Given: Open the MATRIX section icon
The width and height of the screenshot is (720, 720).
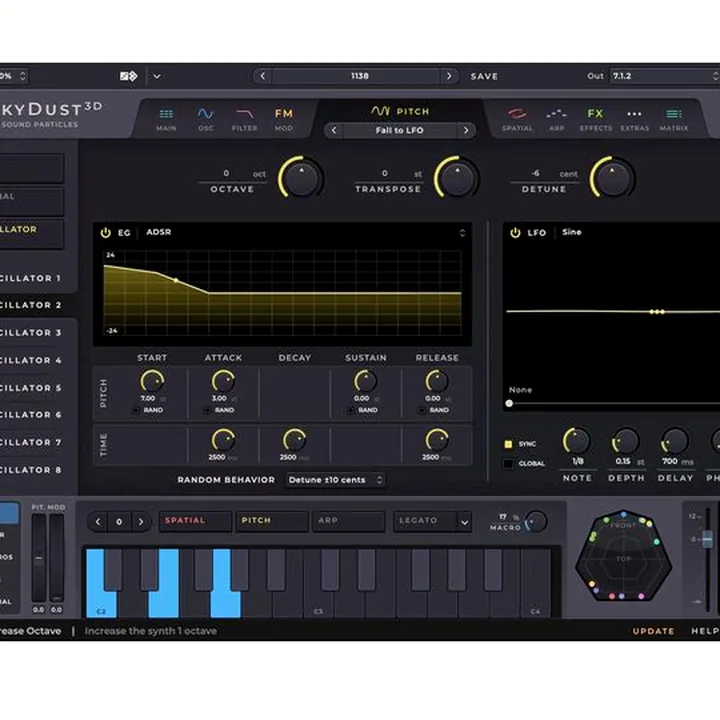Looking at the screenshot, I should click(674, 119).
